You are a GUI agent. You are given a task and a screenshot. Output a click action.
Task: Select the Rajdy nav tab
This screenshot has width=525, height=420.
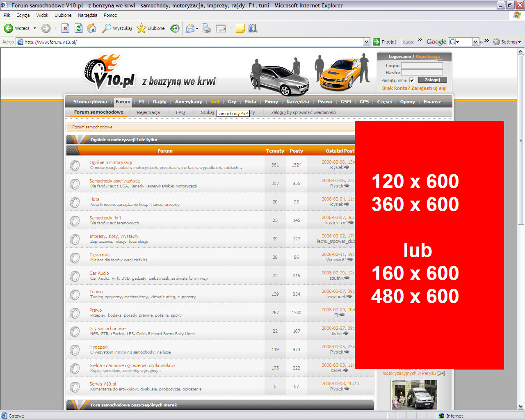(x=160, y=102)
